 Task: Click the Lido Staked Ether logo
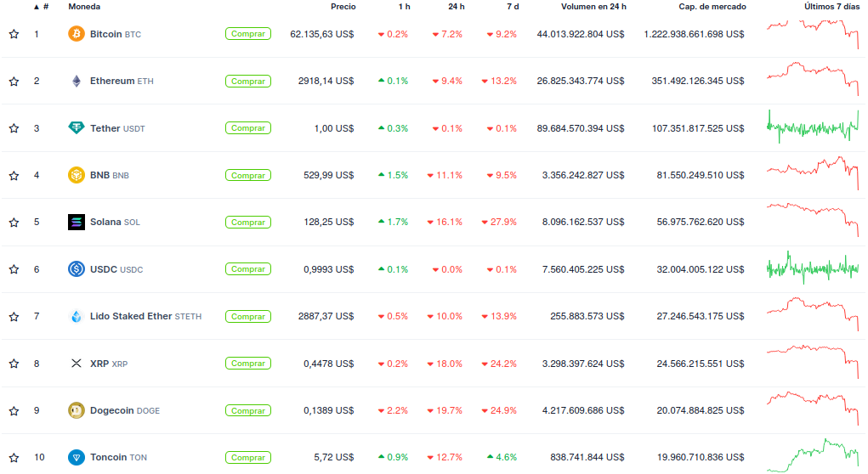click(76, 316)
